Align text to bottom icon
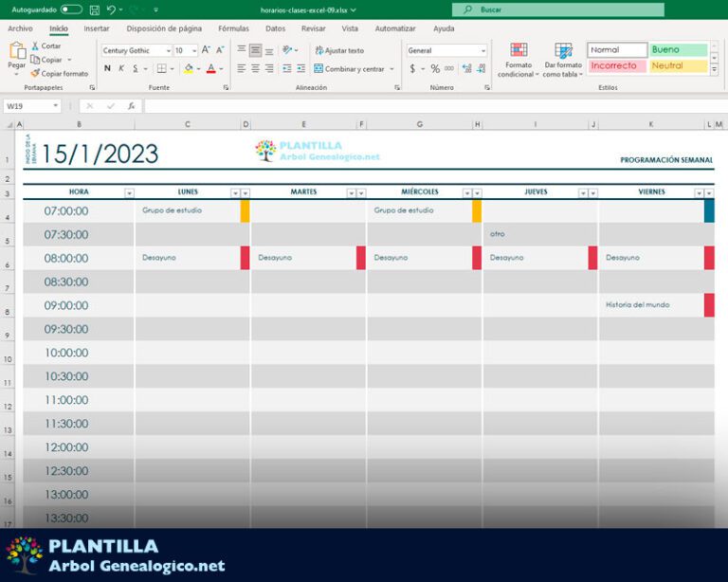This screenshot has height=582, width=728. 269,50
